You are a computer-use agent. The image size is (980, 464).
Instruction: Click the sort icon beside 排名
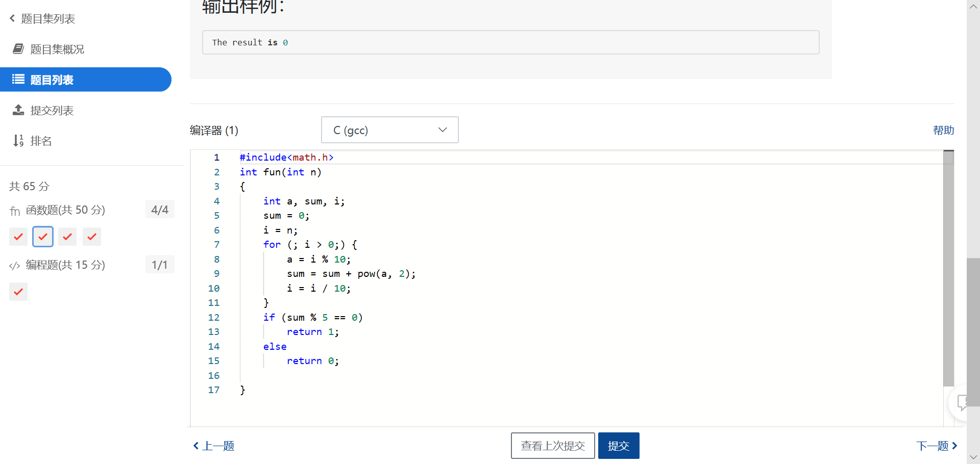coord(18,141)
